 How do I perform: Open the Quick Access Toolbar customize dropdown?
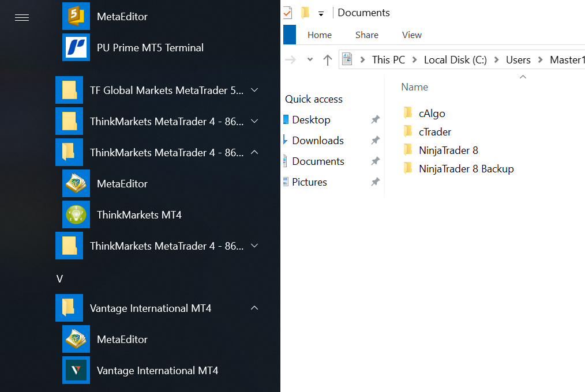click(x=321, y=14)
